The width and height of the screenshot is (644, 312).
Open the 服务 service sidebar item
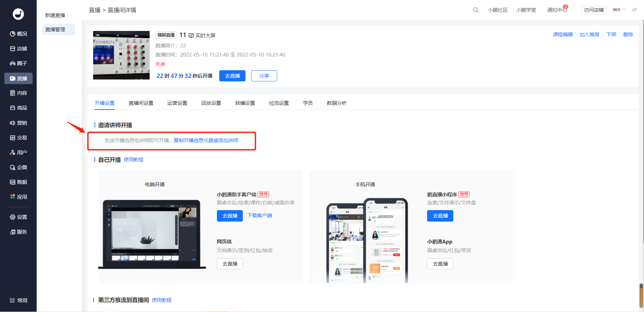coord(18,232)
